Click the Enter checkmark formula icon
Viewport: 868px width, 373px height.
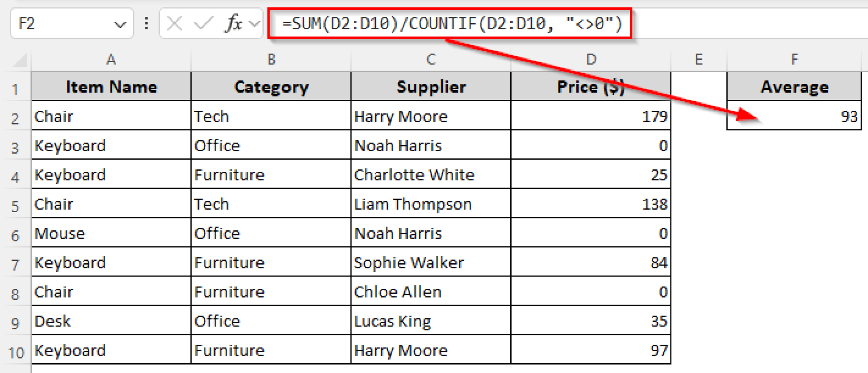(203, 24)
